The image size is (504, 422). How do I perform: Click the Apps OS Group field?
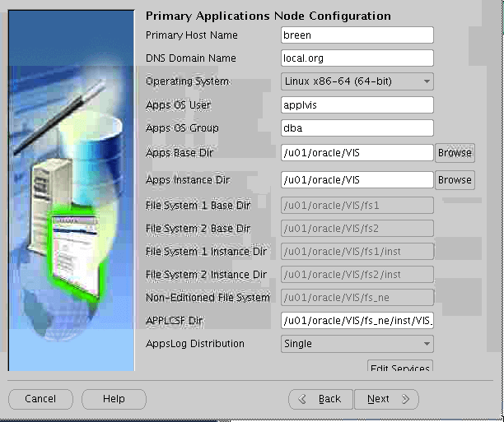(357, 128)
